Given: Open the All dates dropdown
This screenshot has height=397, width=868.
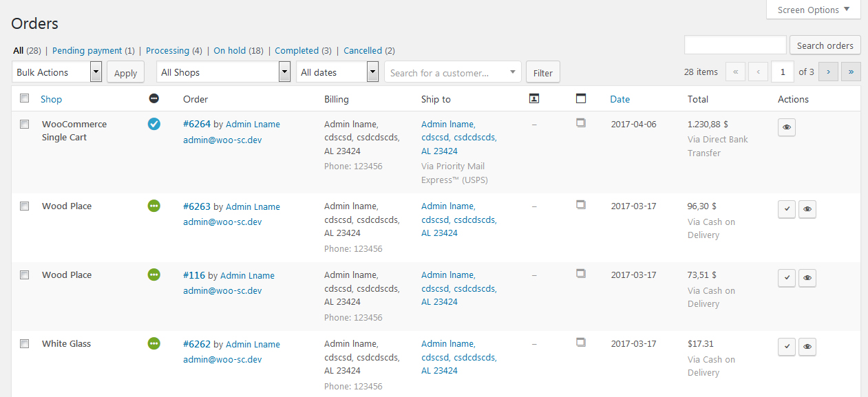Looking at the screenshot, I should (337, 72).
